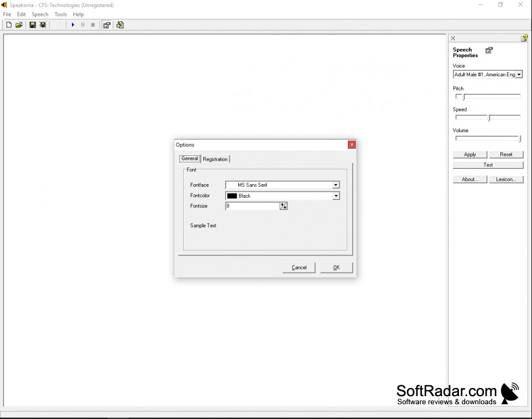This screenshot has height=419, width=532.
Task: Click the properties icon beside Speech Properties heading
Action: point(489,50)
